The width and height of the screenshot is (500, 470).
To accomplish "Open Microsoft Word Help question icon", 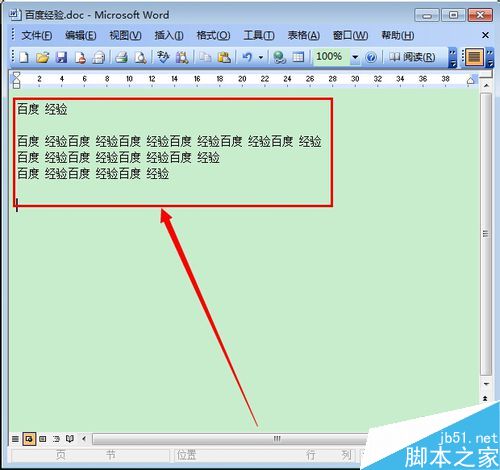I will click(371, 57).
